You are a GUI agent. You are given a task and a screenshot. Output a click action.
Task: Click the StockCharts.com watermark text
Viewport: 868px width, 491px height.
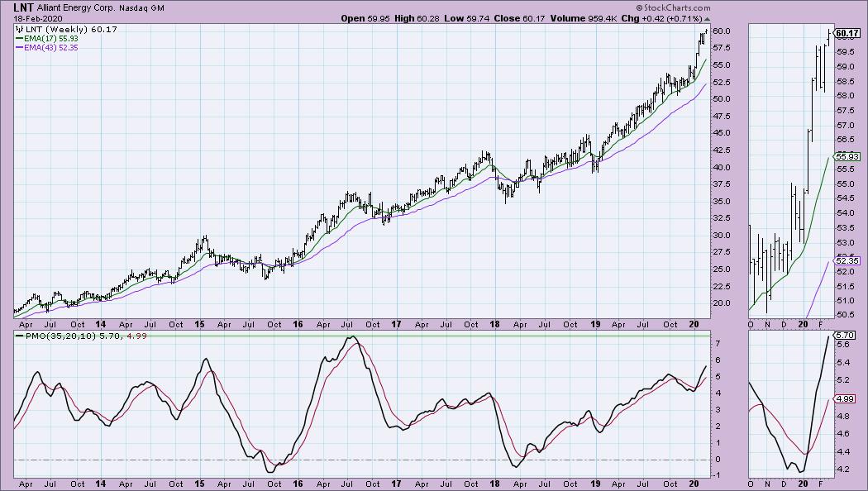pos(673,7)
